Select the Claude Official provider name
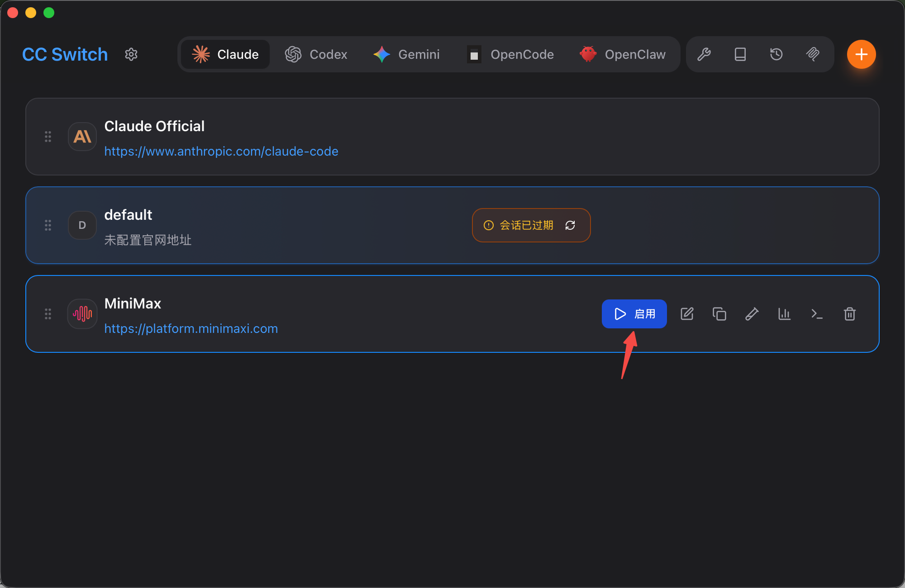The height and width of the screenshot is (588, 905). click(x=154, y=126)
